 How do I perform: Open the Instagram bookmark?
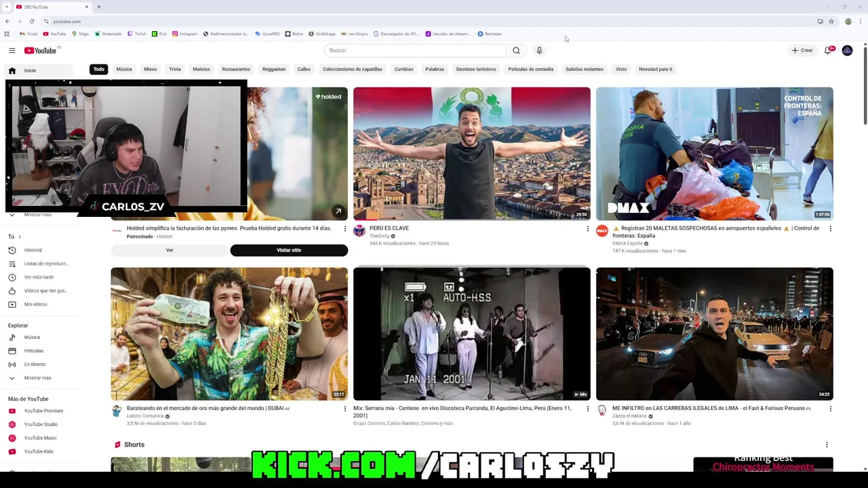[184, 34]
